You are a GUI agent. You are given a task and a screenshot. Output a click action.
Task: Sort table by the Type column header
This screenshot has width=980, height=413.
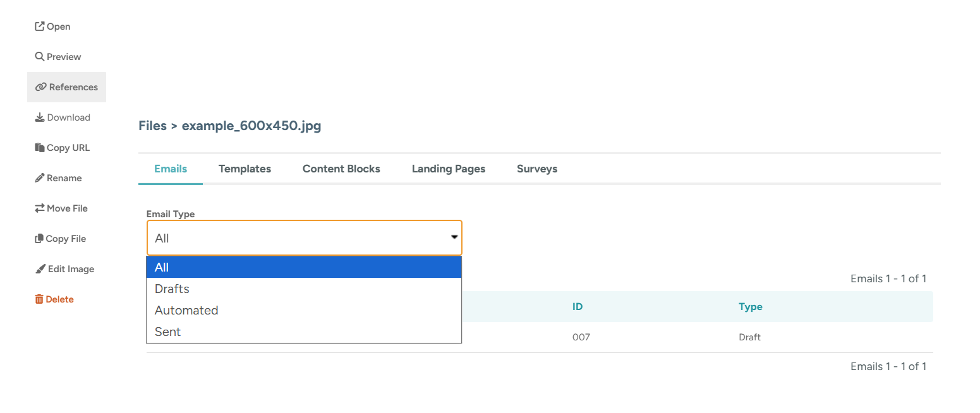(750, 307)
